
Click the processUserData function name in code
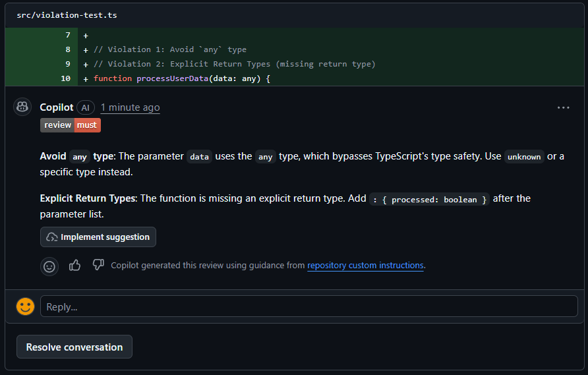tap(172, 78)
